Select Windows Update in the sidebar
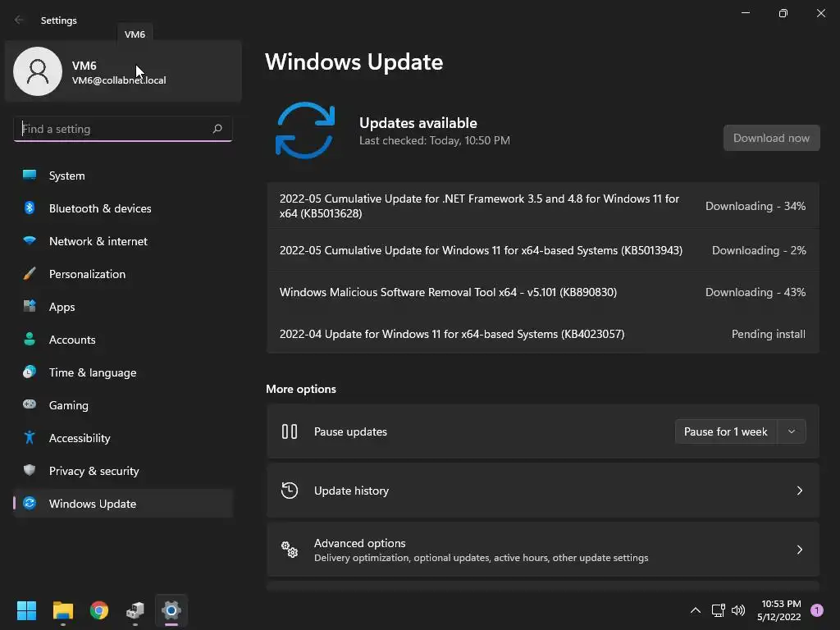The image size is (840, 630). [x=123, y=504]
